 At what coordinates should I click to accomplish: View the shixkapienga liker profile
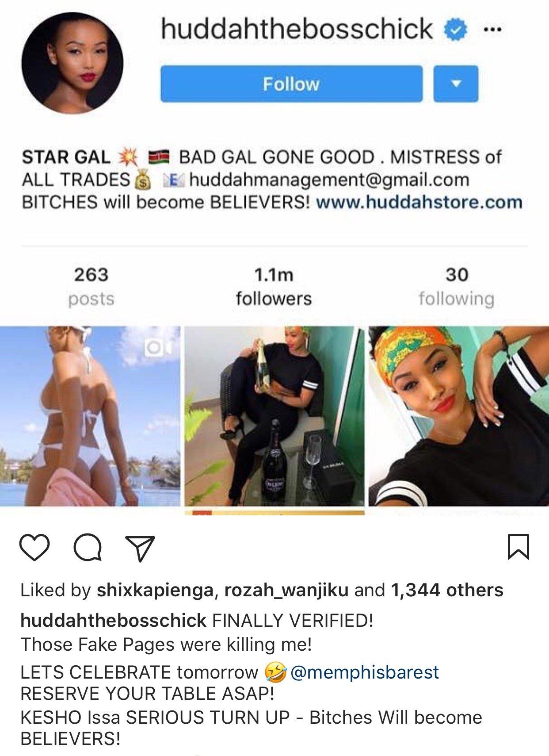155,590
